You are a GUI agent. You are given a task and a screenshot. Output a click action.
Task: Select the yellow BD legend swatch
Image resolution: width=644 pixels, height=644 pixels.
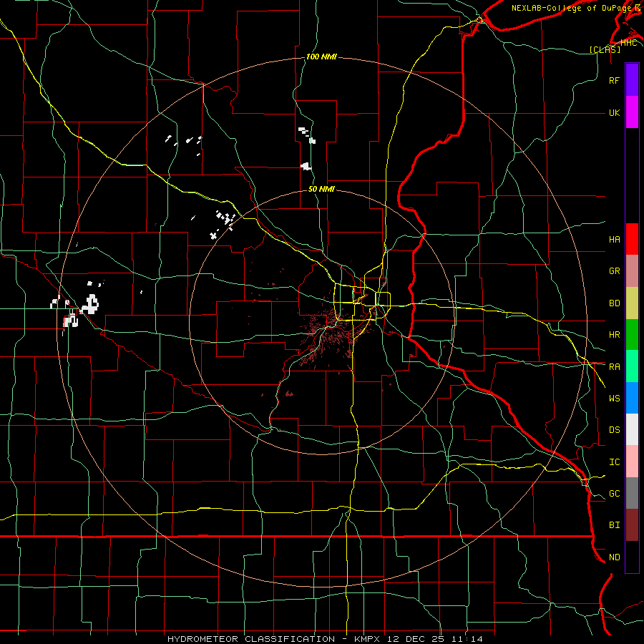(632, 303)
